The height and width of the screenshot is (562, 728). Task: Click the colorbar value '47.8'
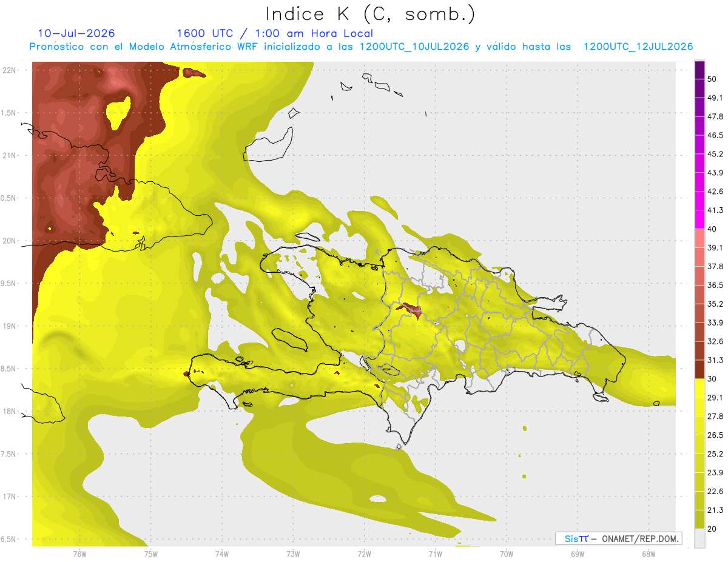point(715,116)
